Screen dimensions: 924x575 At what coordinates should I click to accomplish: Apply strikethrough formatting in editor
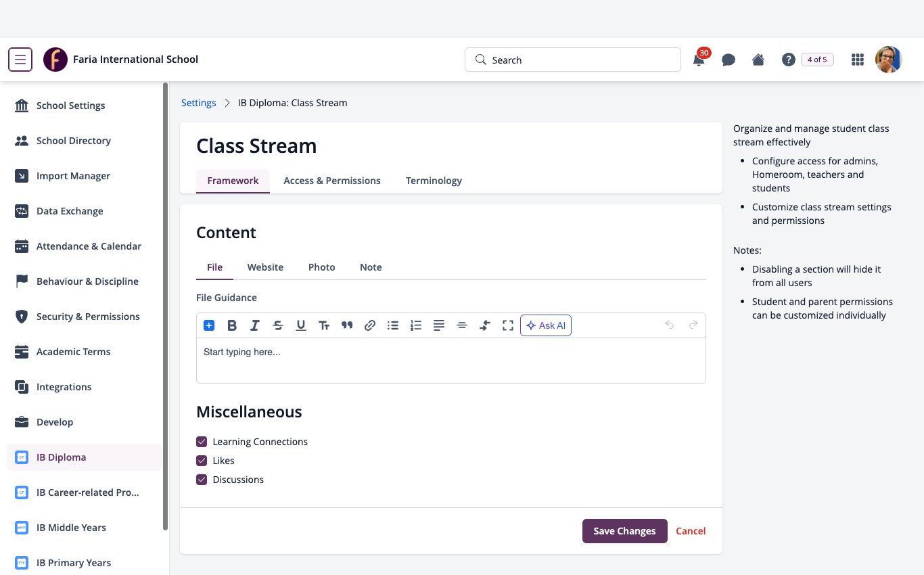(278, 325)
